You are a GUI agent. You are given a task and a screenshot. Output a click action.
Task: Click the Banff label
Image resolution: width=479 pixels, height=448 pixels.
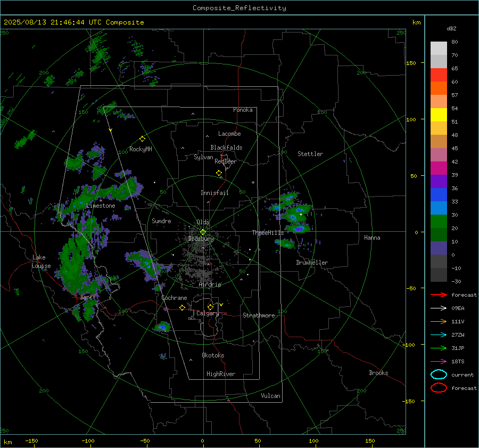88,297
